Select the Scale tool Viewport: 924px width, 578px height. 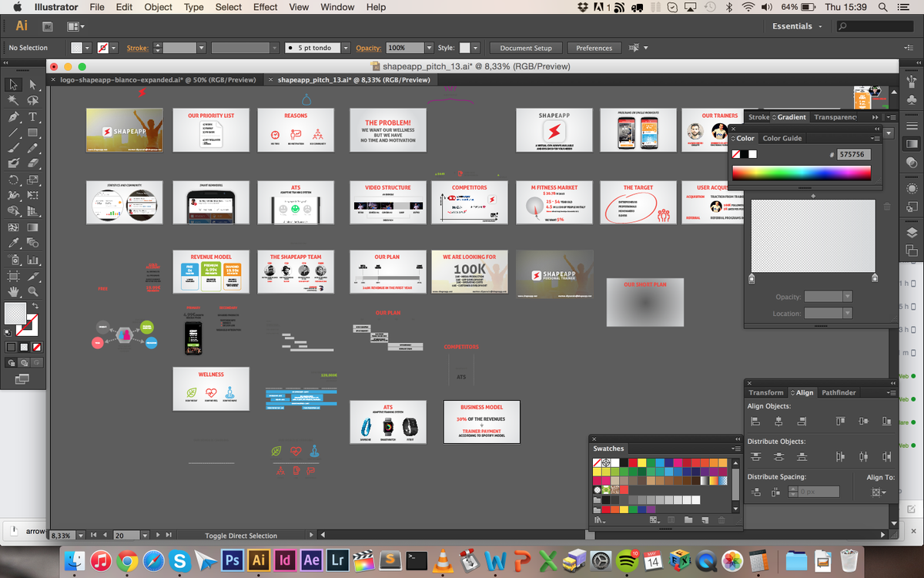33,180
